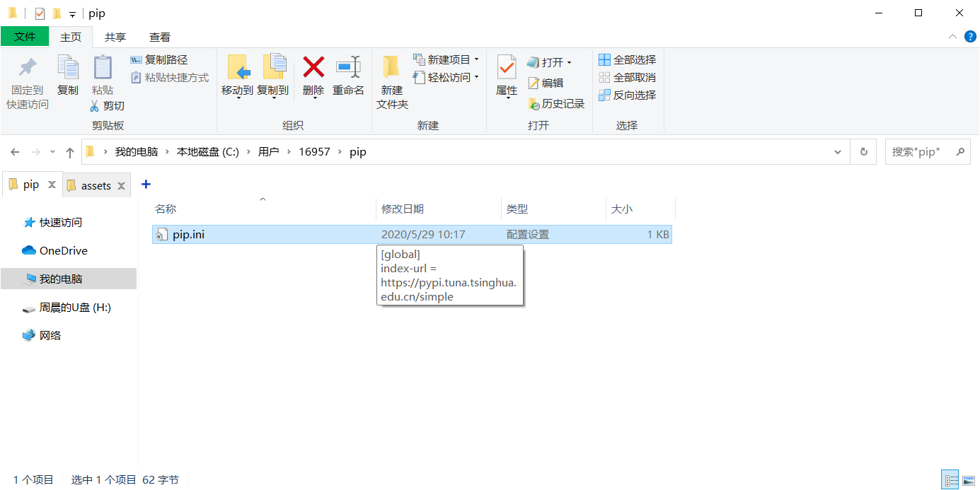Click 全部选择 select all
Screen dimensions: 980x490
628,60
